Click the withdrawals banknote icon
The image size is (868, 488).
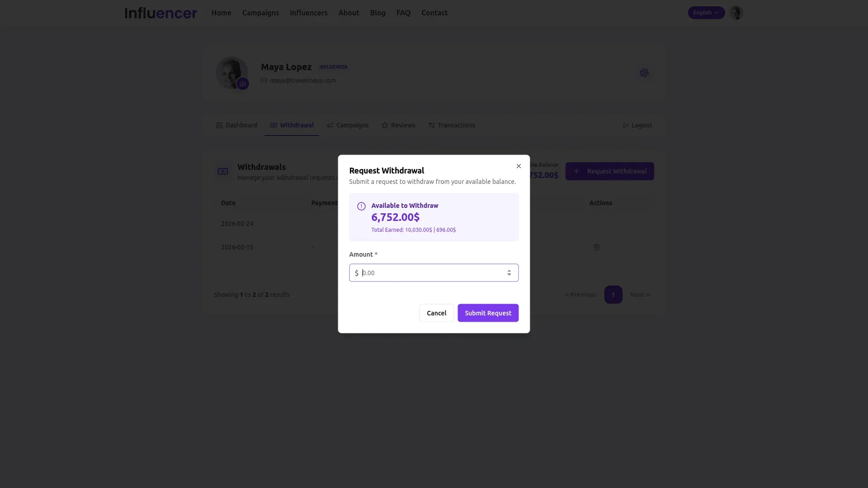(x=223, y=171)
